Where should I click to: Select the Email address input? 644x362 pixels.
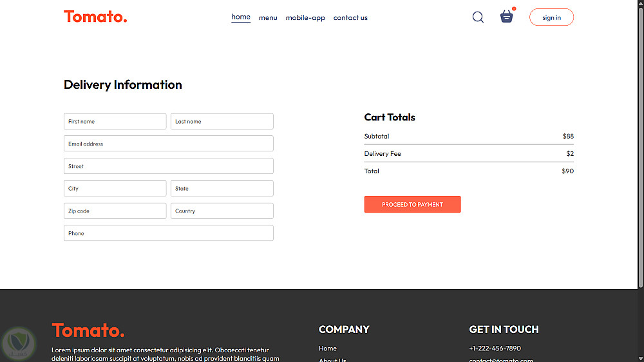coord(168,144)
